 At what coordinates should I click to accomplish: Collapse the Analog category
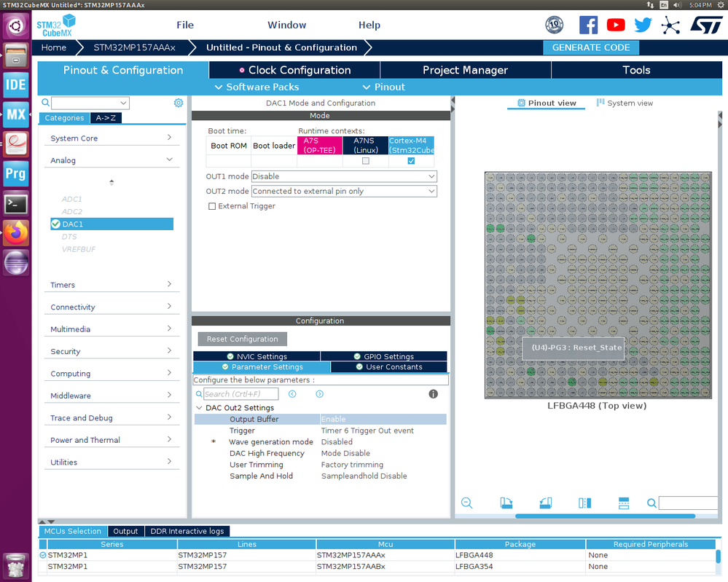point(111,160)
